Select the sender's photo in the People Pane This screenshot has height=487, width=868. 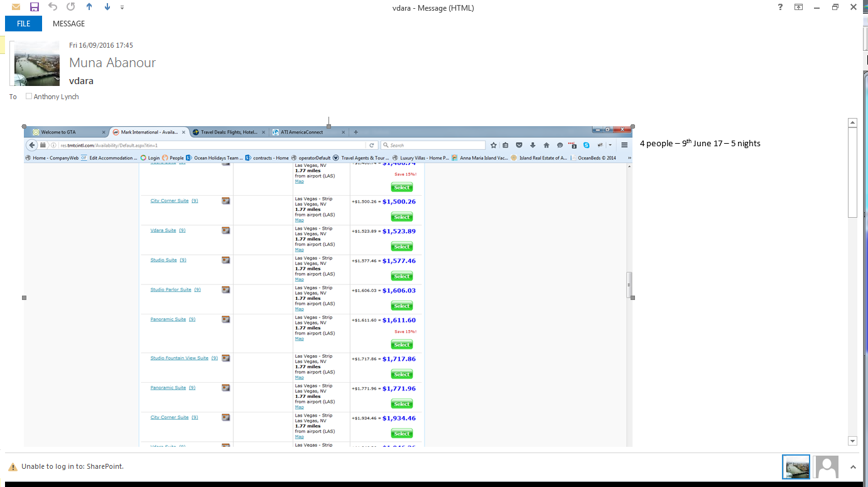[x=796, y=467]
